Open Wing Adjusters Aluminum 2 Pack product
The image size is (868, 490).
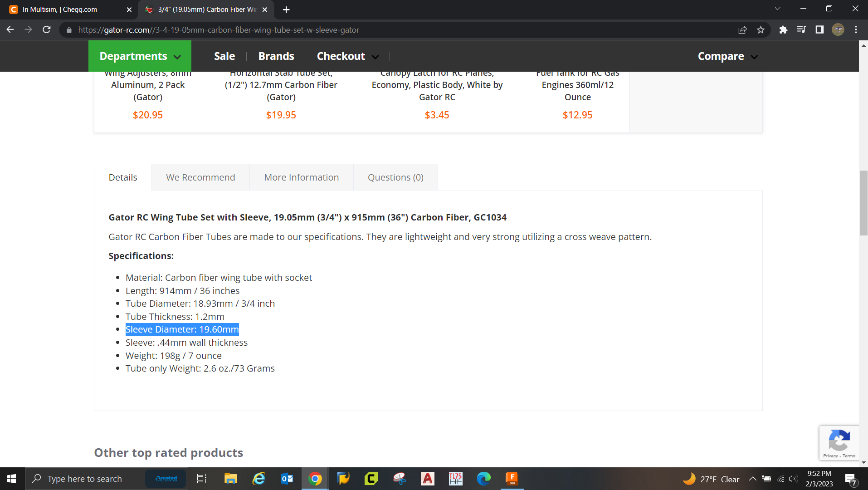(x=148, y=85)
